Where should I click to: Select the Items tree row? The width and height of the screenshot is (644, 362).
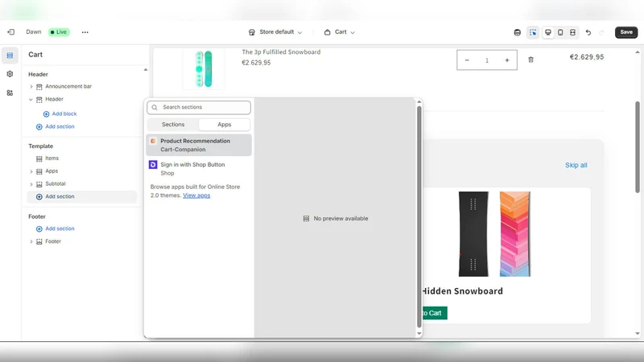pos(82,158)
